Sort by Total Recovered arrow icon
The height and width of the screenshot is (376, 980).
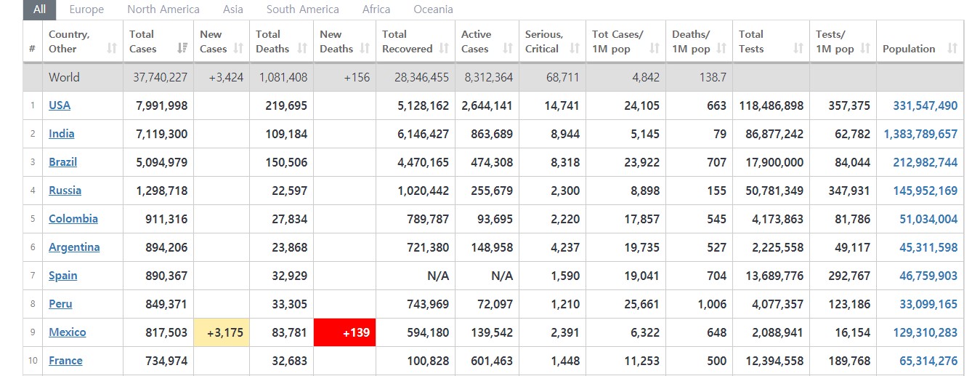click(443, 49)
